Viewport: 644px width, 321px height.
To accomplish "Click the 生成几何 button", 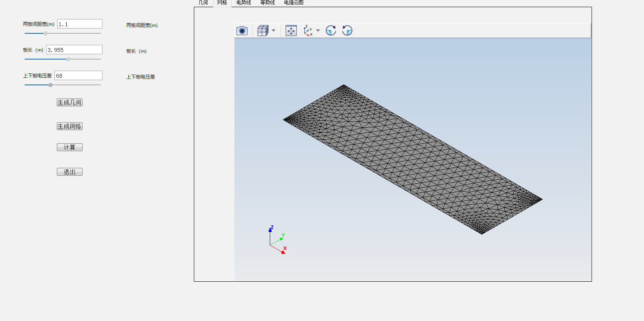I will tap(70, 102).
